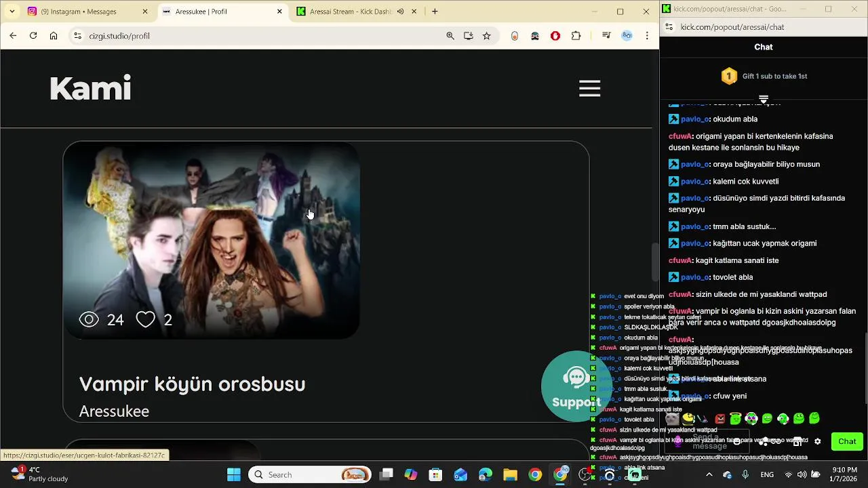Pick the red angry-face emote

click(x=720, y=419)
